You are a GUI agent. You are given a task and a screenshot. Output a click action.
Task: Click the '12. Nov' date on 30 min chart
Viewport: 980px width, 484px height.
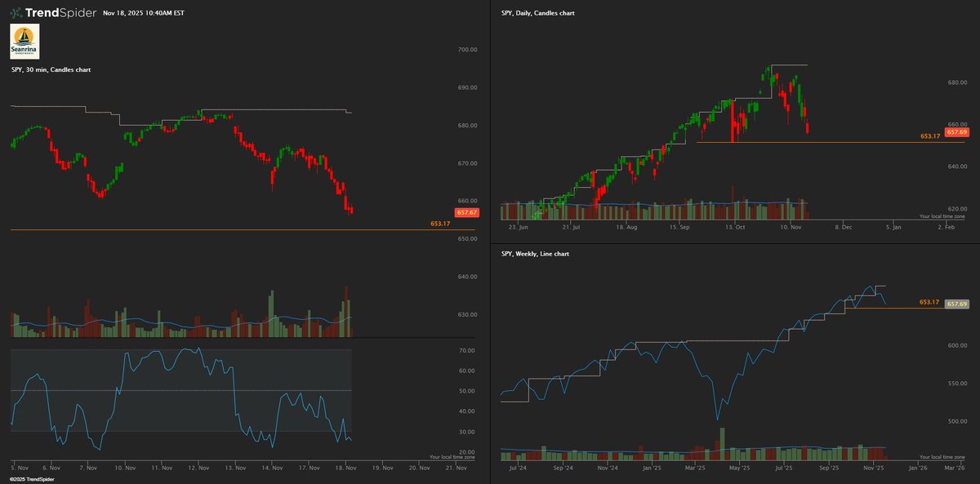(199, 468)
